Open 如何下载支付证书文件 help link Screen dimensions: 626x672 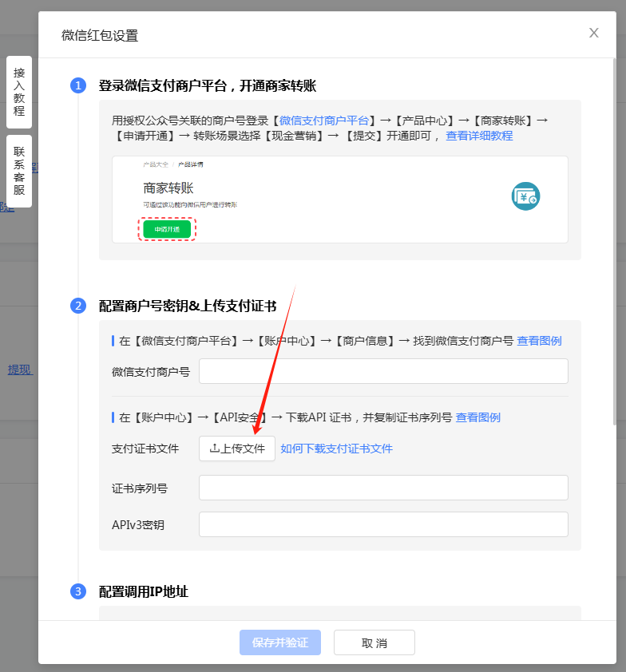point(337,449)
